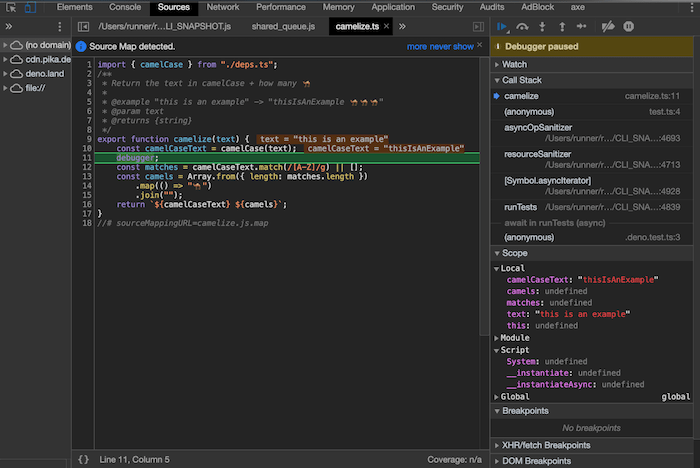Image resolution: width=700 pixels, height=468 pixels.
Task: Open DevTools customize three-dot menu
Action: pos(692,7)
